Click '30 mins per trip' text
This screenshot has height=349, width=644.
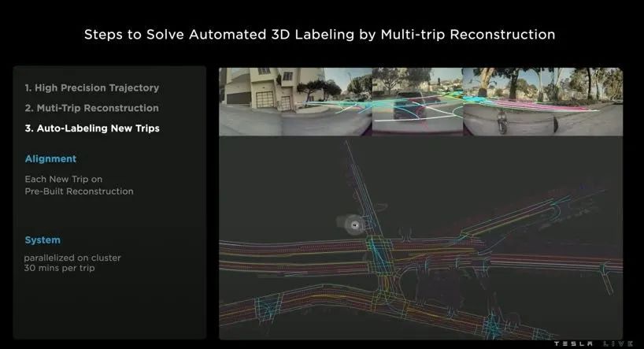[x=59, y=268]
